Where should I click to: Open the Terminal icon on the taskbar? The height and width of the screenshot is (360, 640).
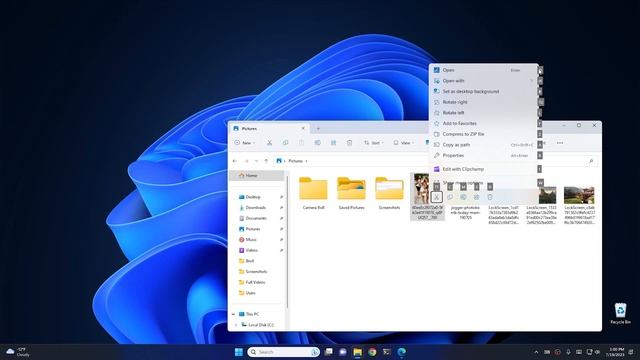387,352
